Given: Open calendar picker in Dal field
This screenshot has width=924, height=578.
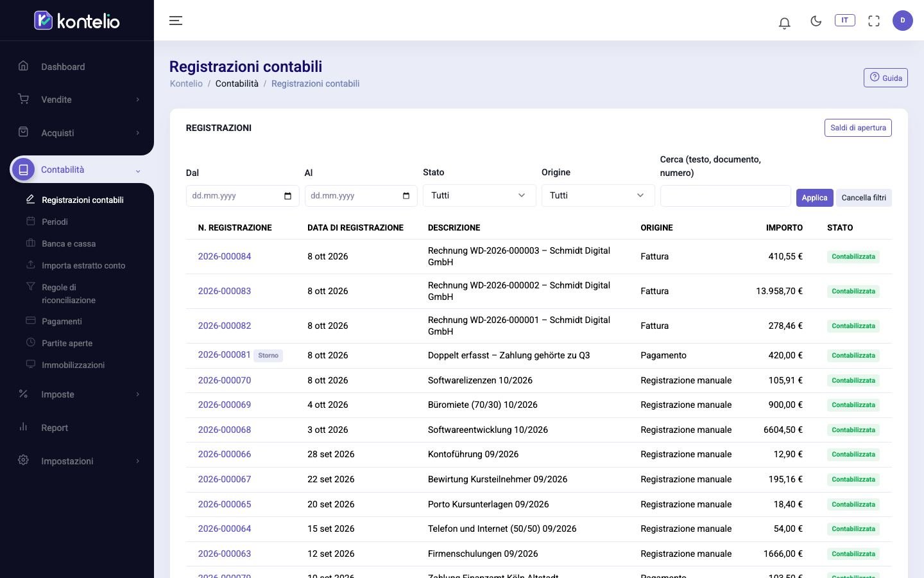Looking at the screenshot, I should click(287, 196).
